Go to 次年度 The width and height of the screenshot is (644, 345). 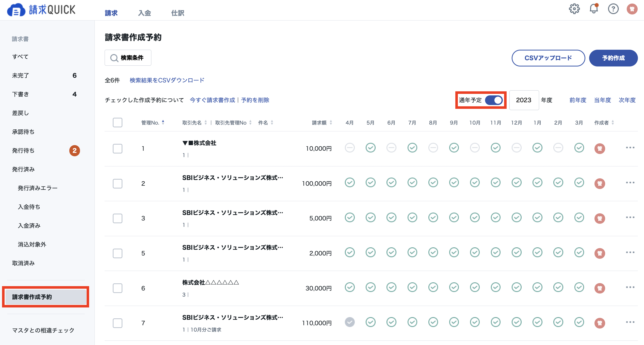click(627, 100)
